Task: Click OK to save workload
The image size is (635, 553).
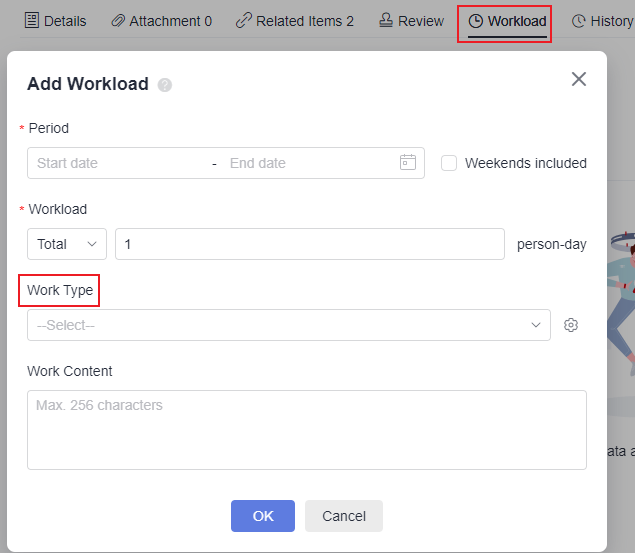Action: click(263, 516)
